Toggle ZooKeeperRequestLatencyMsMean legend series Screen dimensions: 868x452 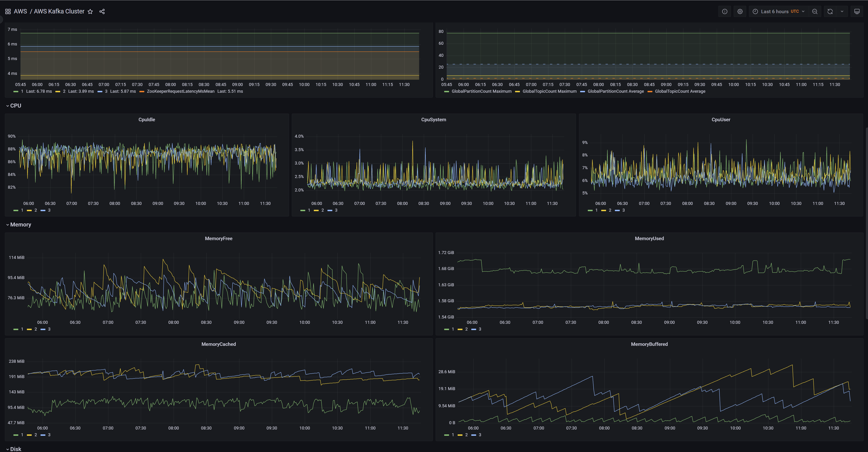180,91
